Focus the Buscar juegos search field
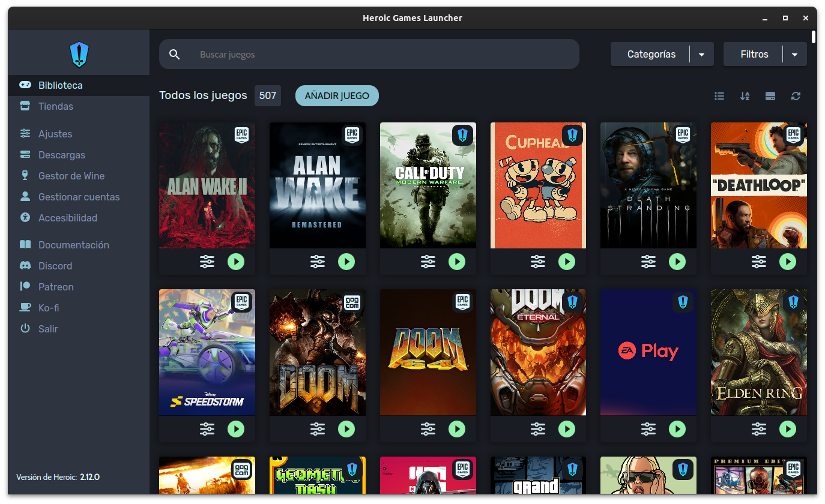 (384, 55)
